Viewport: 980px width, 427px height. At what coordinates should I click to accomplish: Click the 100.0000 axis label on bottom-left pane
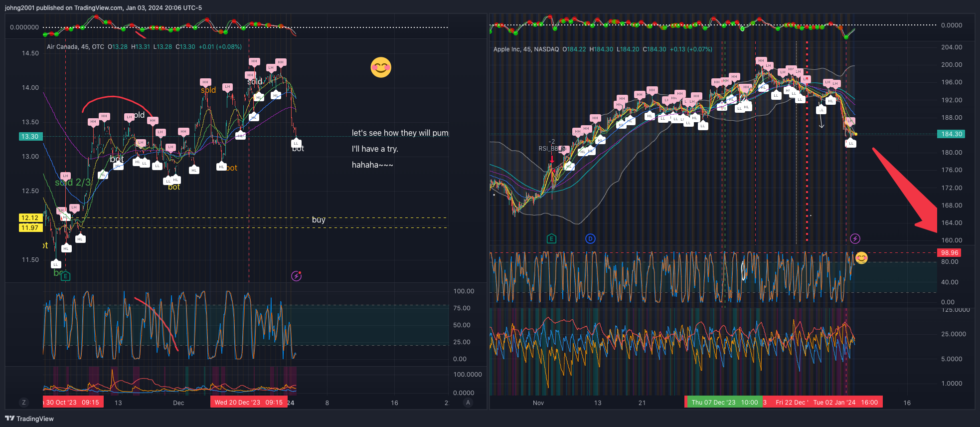[468, 375]
